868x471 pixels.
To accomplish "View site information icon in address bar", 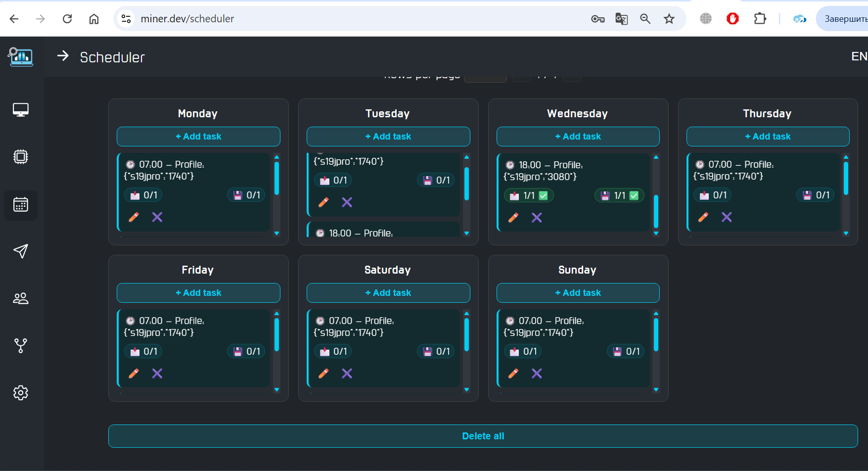I will click(126, 19).
